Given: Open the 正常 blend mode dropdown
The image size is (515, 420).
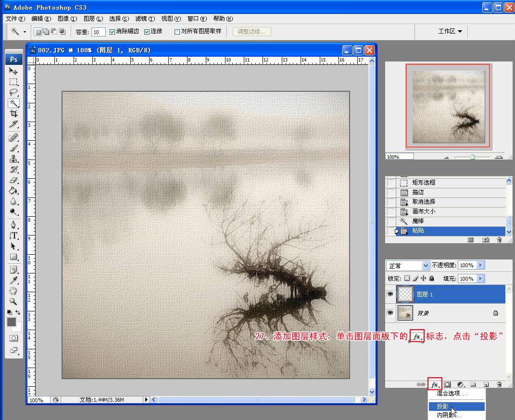Looking at the screenshot, I should [x=426, y=265].
